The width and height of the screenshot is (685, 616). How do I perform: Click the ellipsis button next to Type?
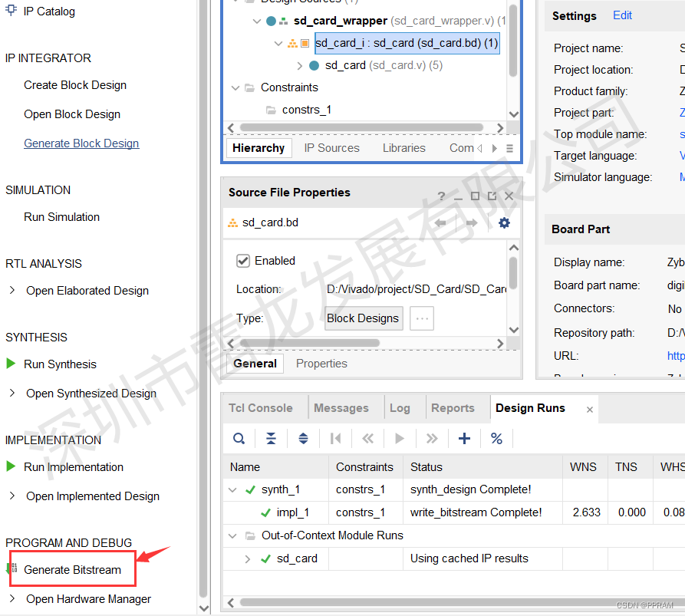[422, 318]
